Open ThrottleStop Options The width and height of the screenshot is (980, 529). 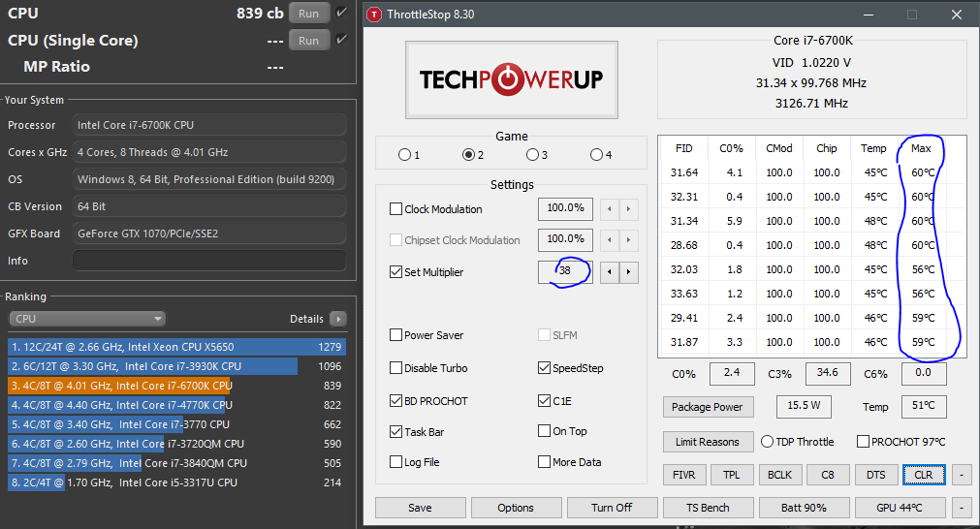[516, 508]
